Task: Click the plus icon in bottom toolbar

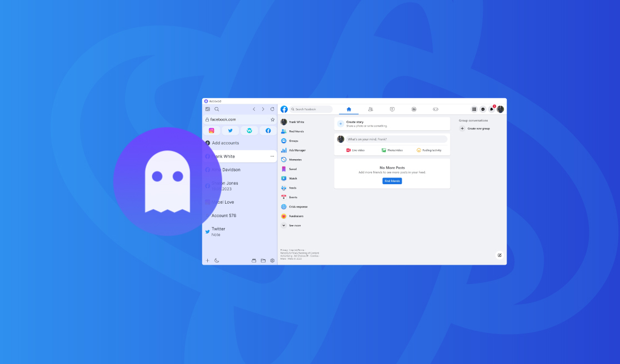Action: pyautogui.click(x=208, y=261)
